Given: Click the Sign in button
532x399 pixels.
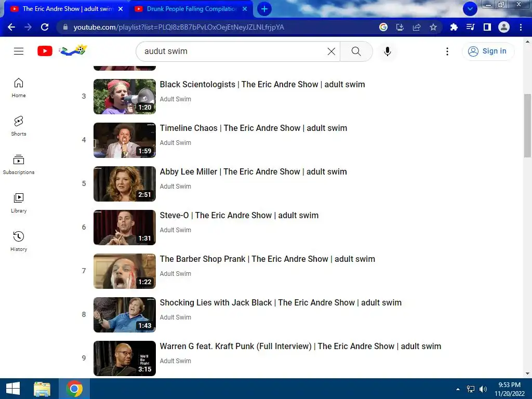Looking at the screenshot, I should pos(488,51).
